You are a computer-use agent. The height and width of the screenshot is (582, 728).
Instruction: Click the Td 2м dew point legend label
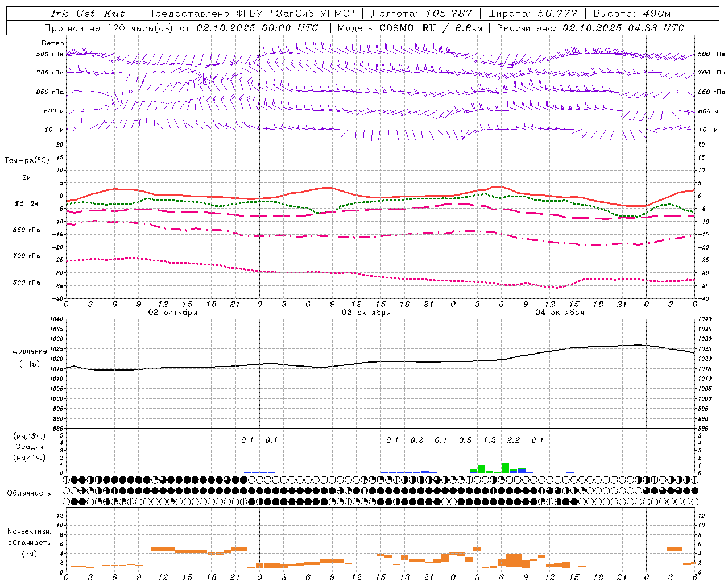pyautogui.click(x=27, y=203)
